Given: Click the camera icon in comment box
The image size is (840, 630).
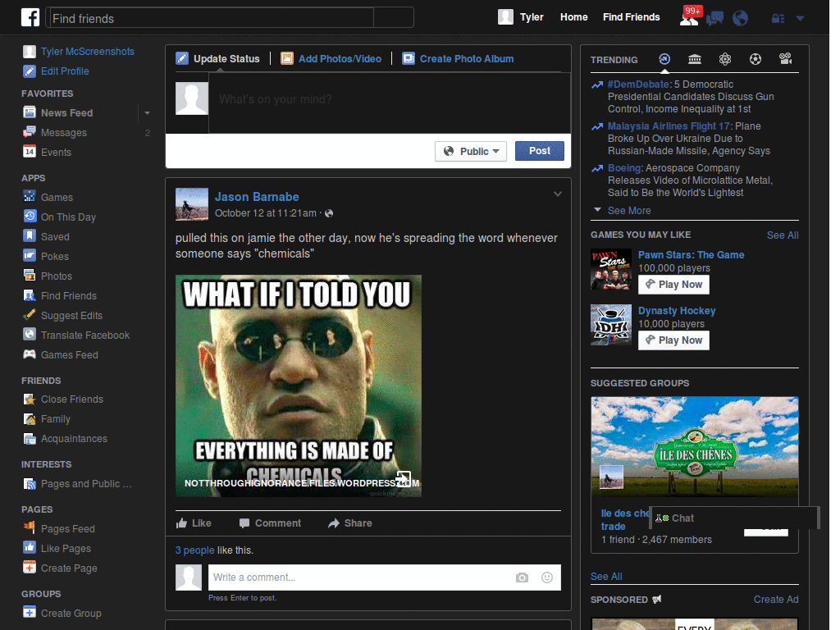Looking at the screenshot, I should [x=522, y=577].
